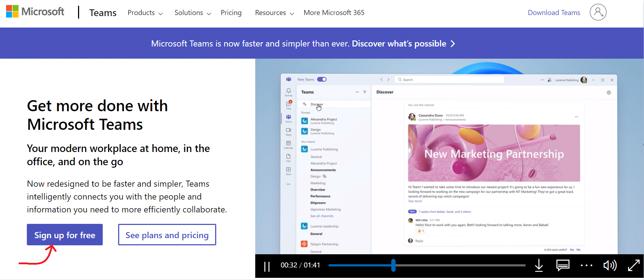The width and height of the screenshot is (644, 280).
Task: Open the Performance channel
Action: [x=320, y=196]
